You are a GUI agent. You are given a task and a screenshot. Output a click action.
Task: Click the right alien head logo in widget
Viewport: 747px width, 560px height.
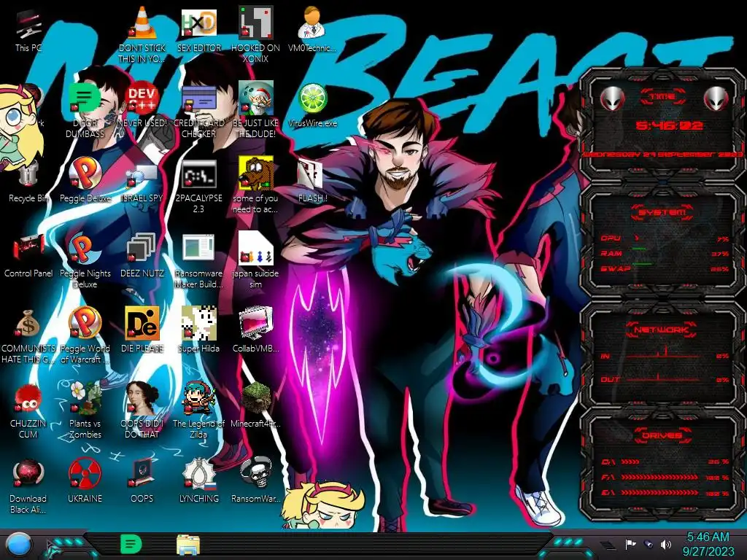pyautogui.click(x=716, y=98)
